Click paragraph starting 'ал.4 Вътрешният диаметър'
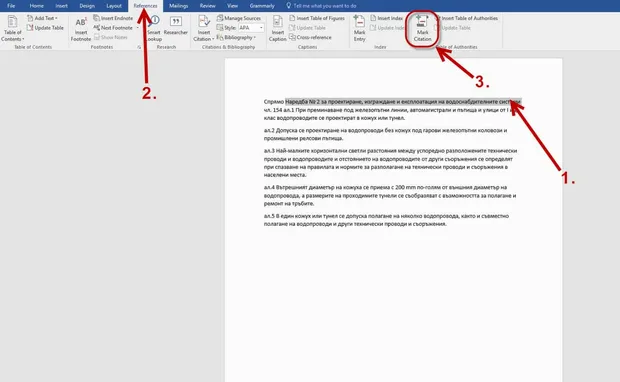The width and height of the screenshot is (620, 382). 390,195
